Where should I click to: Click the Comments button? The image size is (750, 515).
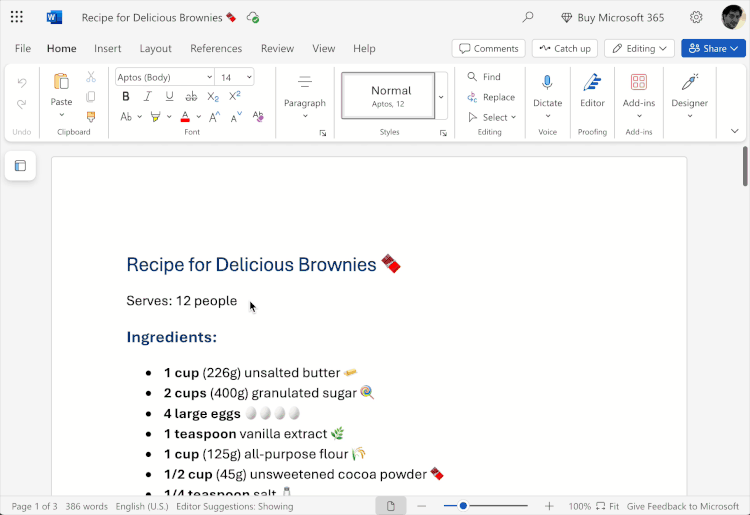[x=488, y=48]
